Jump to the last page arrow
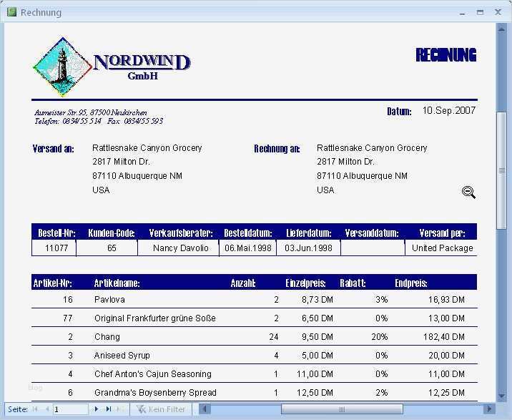Screen dimensions: 512x420 pyautogui.click(x=109, y=409)
